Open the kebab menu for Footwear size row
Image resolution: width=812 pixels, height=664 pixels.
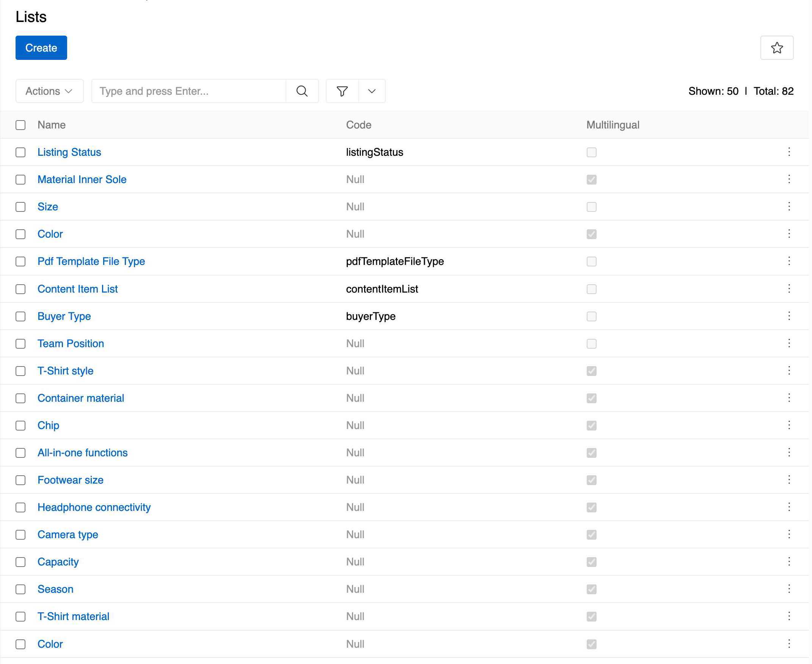[x=789, y=480]
